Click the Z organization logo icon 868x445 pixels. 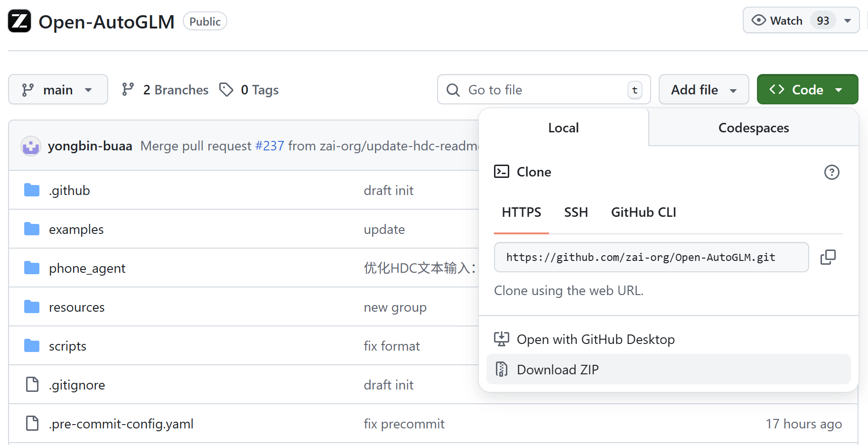19,21
